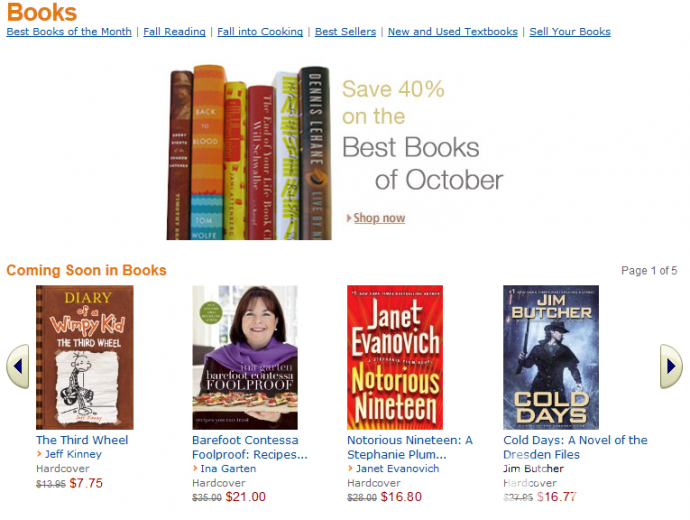Click the Janet Evanovich author link

[x=397, y=468]
